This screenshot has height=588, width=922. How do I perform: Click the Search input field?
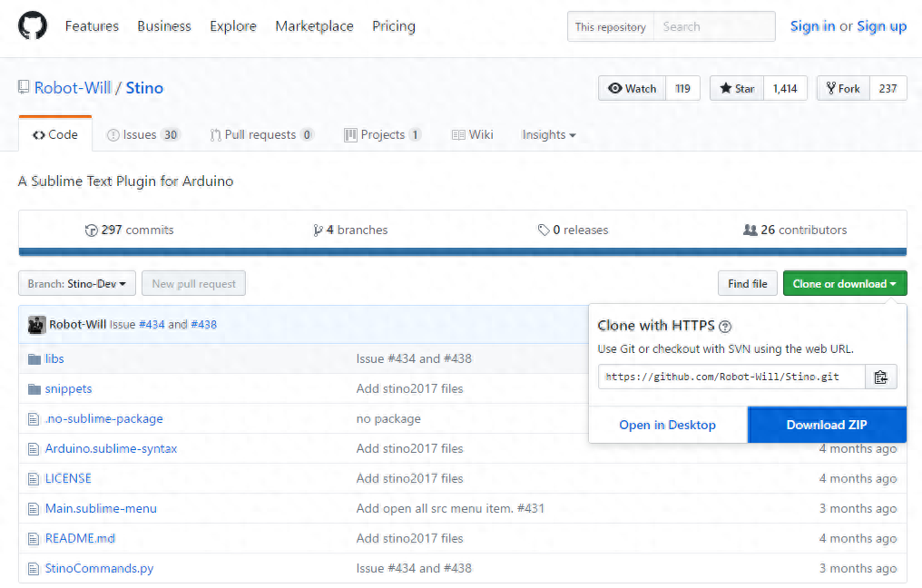coord(714,26)
